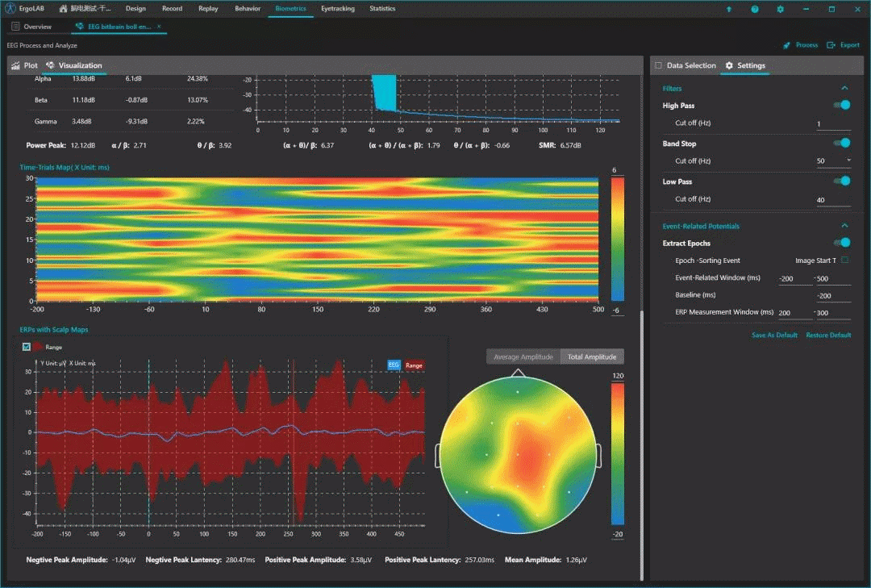Open help via the question mark icon
Viewport: 871px width, 588px height.
click(x=755, y=9)
